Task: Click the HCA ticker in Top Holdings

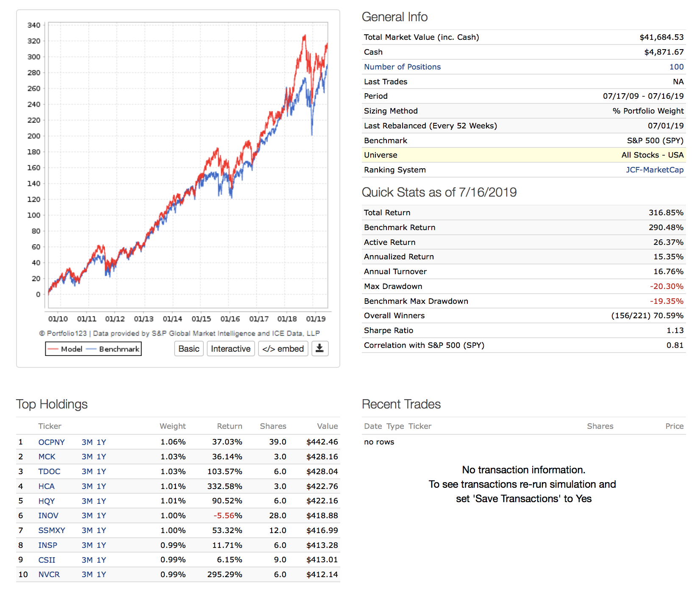Action: (x=46, y=486)
